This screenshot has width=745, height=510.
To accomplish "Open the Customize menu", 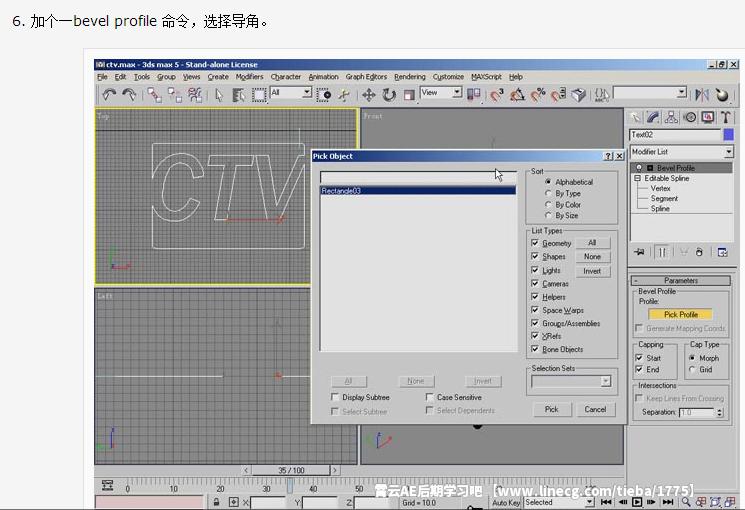I will pos(448,77).
